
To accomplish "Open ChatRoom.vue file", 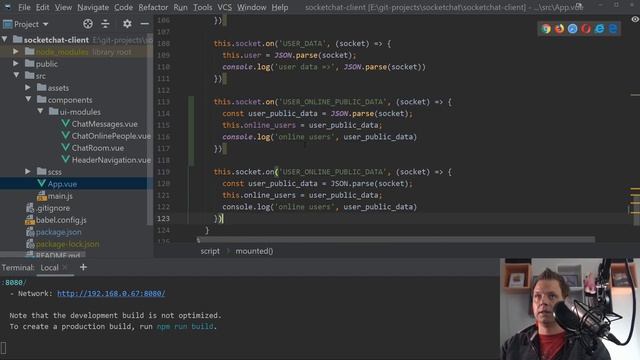I will (98, 148).
